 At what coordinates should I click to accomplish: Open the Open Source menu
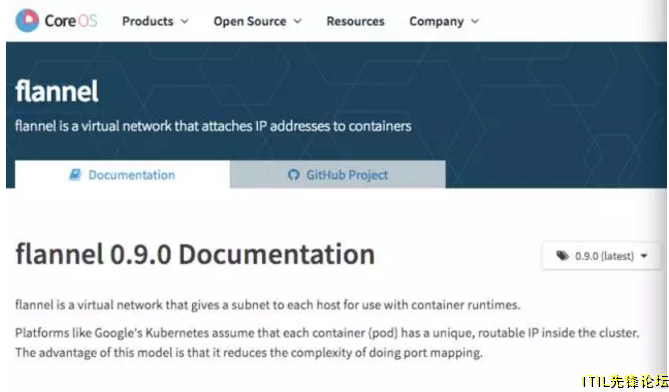tap(257, 21)
